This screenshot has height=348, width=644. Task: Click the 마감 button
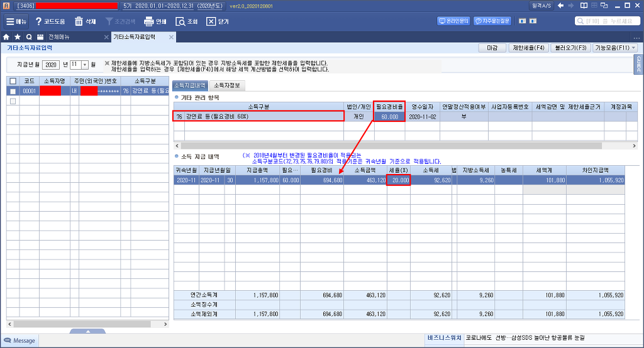click(x=492, y=48)
